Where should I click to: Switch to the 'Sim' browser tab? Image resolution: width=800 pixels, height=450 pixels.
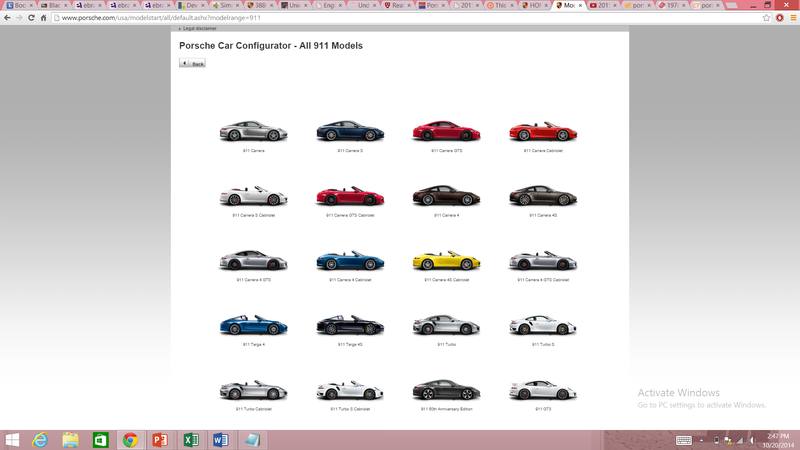pyautogui.click(x=226, y=5)
